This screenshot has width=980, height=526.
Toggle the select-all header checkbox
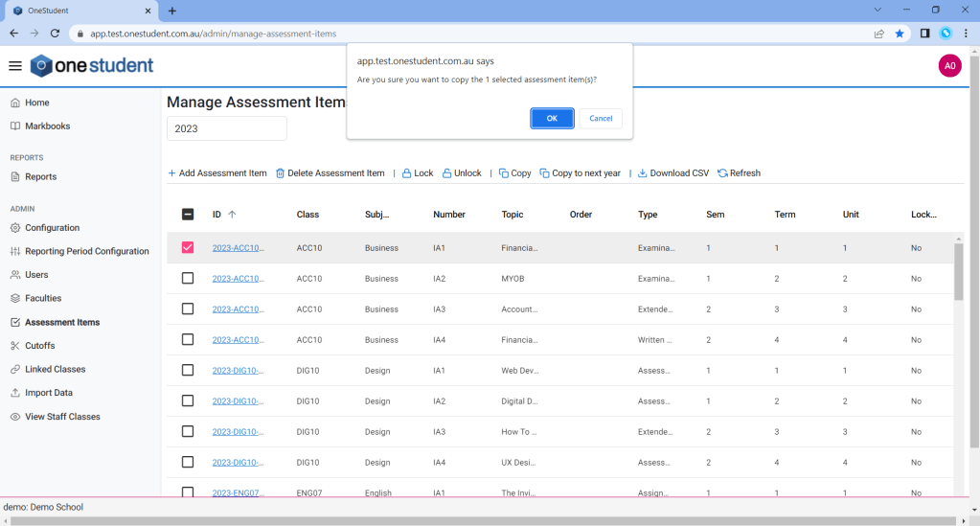188,215
